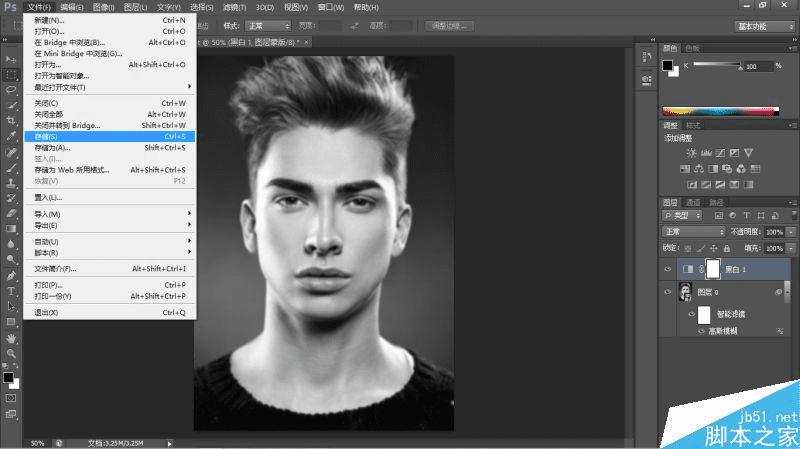
Task: Select the Lasso tool in toolbox
Action: (x=11, y=89)
